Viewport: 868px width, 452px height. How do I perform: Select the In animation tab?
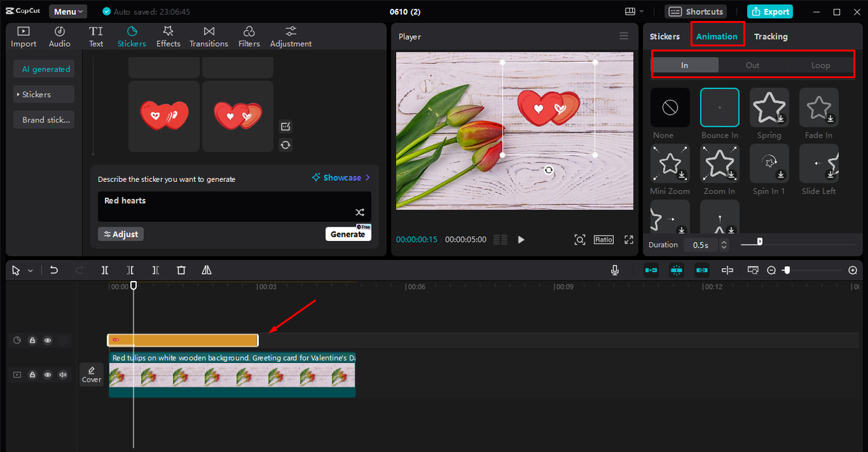pyautogui.click(x=685, y=65)
